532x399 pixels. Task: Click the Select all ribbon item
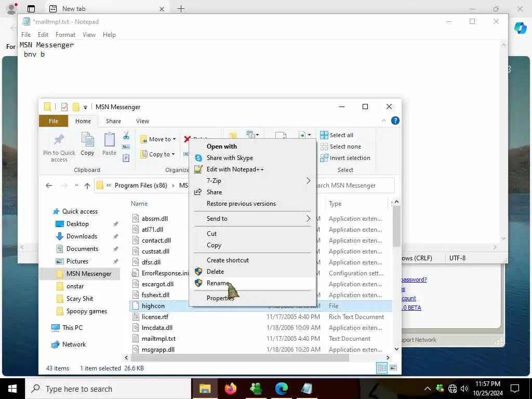tap(337, 135)
